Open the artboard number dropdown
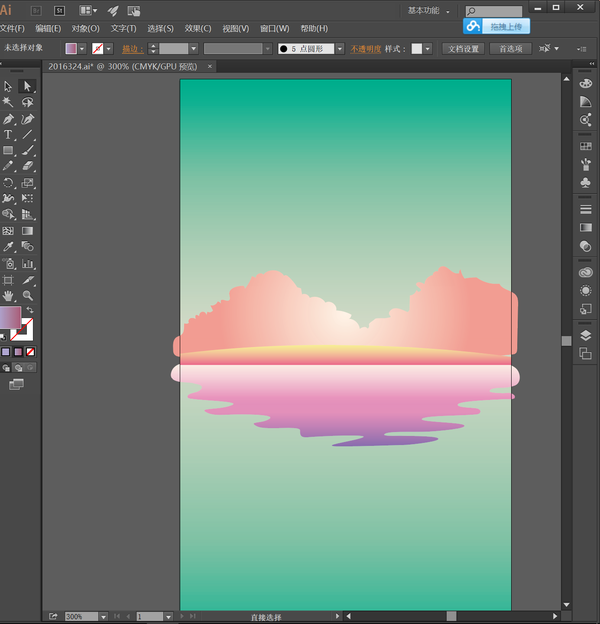The height and width of the screenshot is (624, 600). point(169,617)
